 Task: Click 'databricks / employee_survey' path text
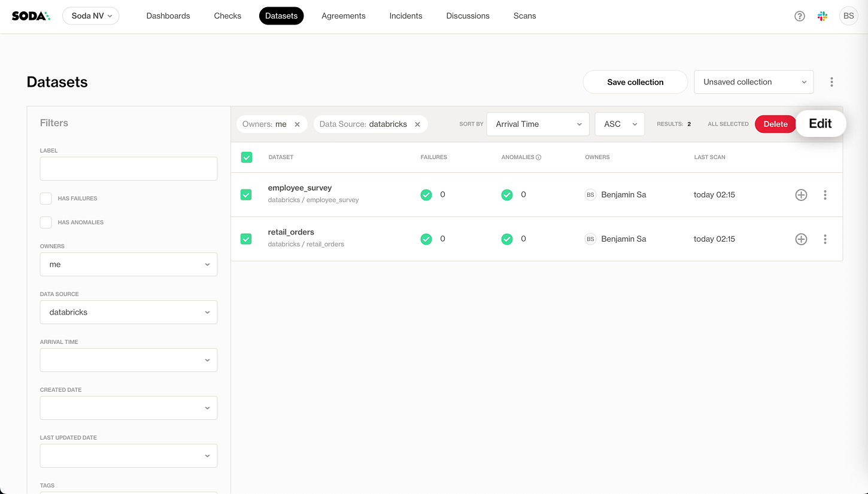tap(314, 200)
